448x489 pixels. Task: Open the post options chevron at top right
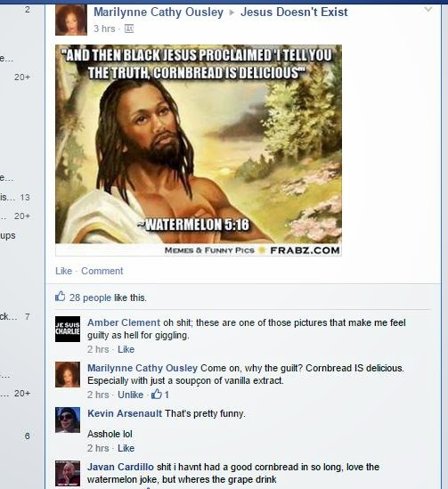tap(428, 10)
